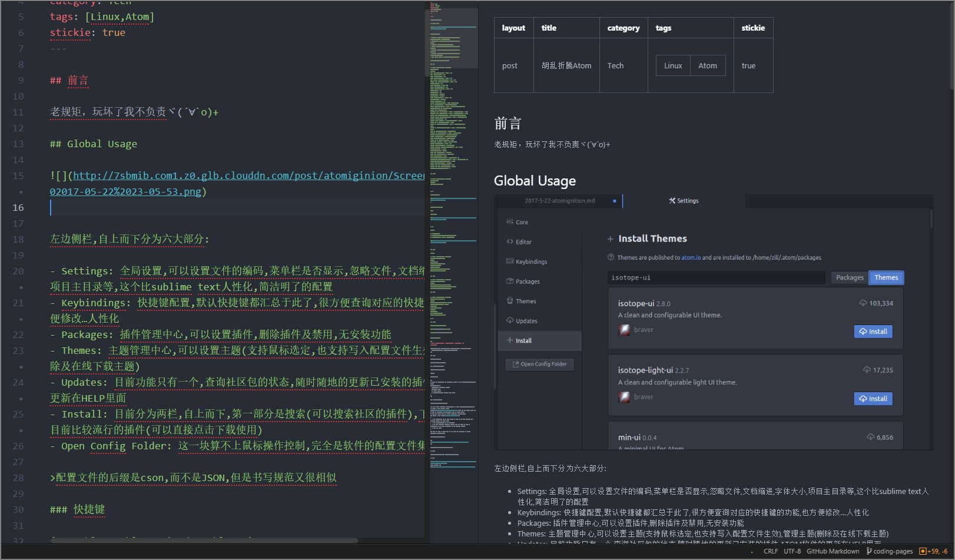
Task: Click the editor horizontal scrollbar
Action: [204, 540]
